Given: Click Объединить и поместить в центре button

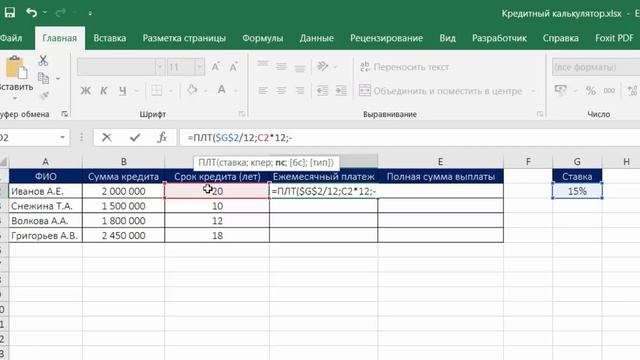Looking at the screenshot, I should 440,91.
